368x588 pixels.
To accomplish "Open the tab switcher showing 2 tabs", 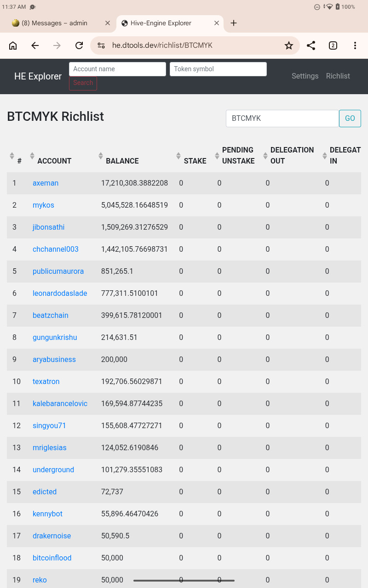I will coord(333,45).
